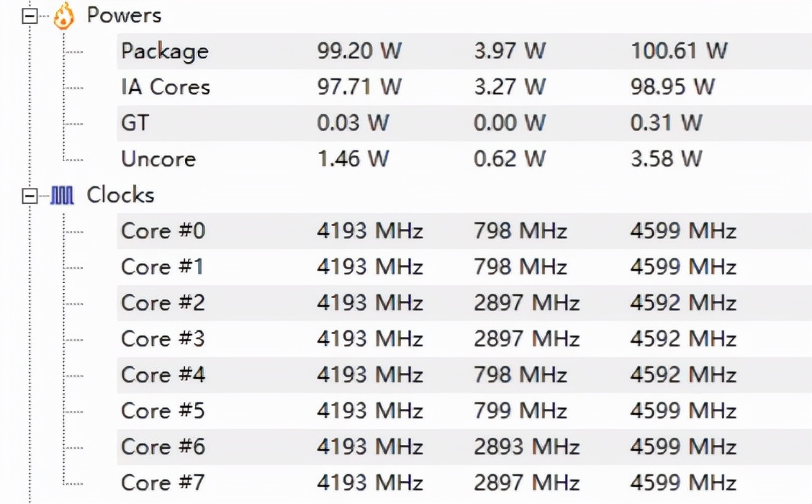Select the Core #5 clock row
Screen dimensions: 812x504
point(464,411)
